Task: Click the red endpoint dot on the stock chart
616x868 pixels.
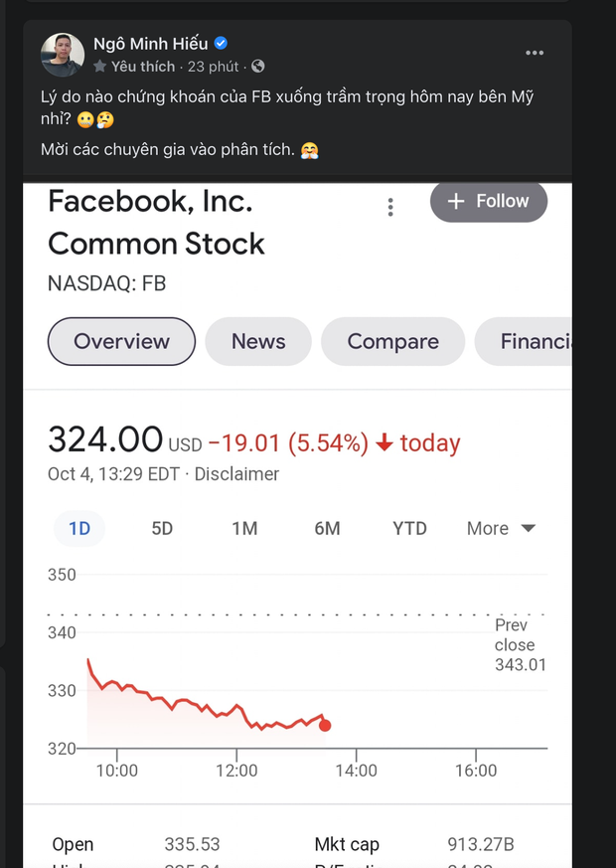Action: pyautogui.click(x=325, y=727)
